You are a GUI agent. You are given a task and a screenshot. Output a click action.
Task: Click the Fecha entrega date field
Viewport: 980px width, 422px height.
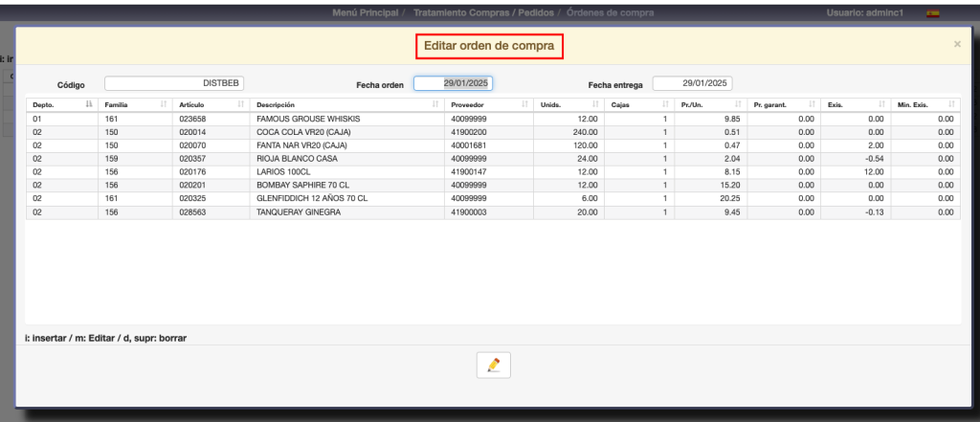[693, 83]
